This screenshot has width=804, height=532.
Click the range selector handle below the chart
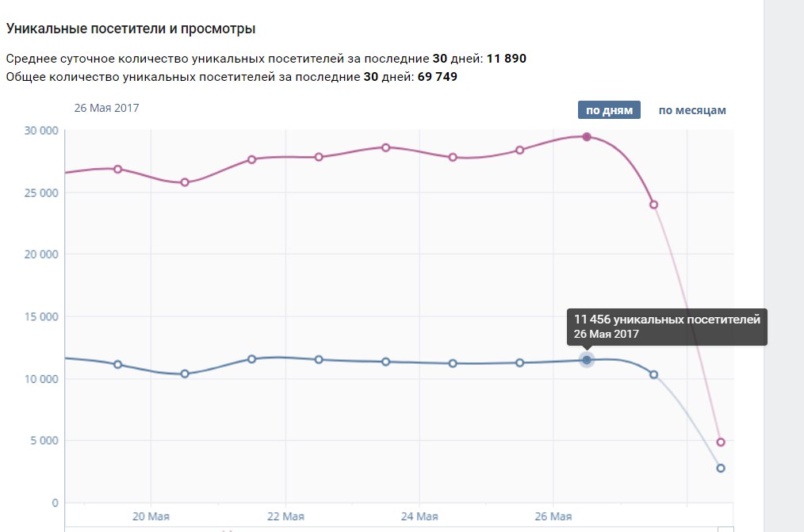(x=726, y=528)
